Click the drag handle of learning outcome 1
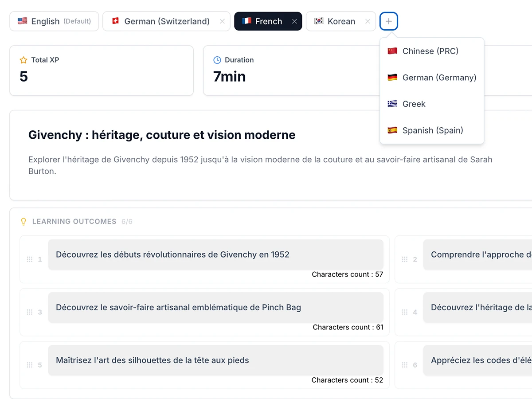 [x=30, y=259]
